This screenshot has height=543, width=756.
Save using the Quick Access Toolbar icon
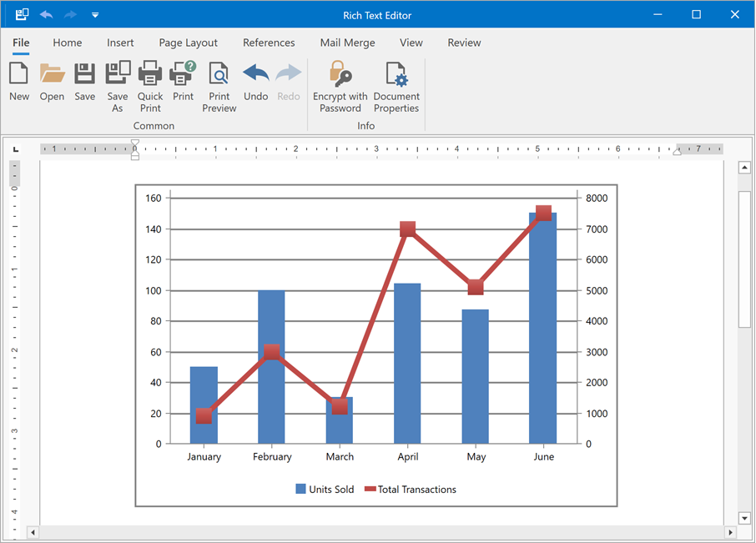click(20, 14)
